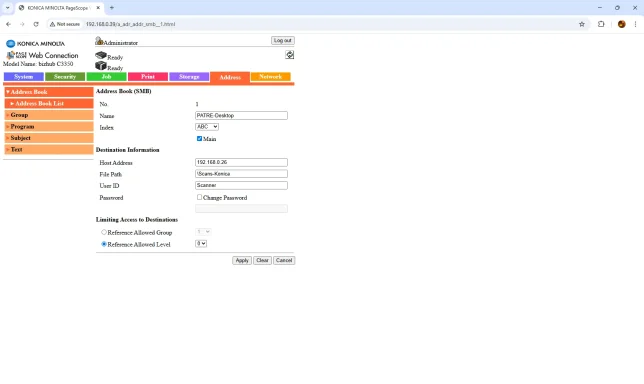Reload the browser page
The height and width of the screenshot is (384, 644).
click(x=36, y=24)
